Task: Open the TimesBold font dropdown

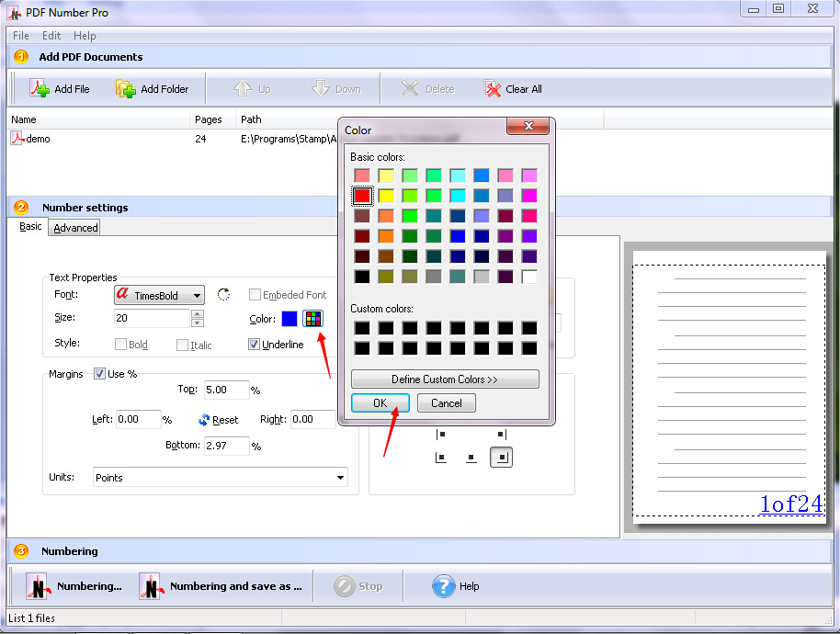Action: [159, 295]
